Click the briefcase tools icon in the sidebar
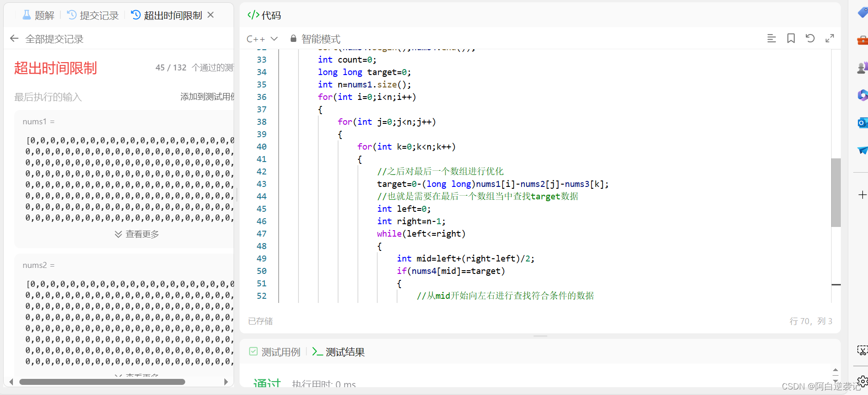 862,41
